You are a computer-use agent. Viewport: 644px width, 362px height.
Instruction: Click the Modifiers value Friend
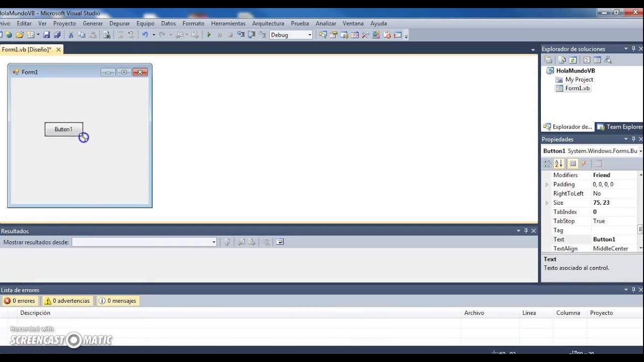coord(601,175)
